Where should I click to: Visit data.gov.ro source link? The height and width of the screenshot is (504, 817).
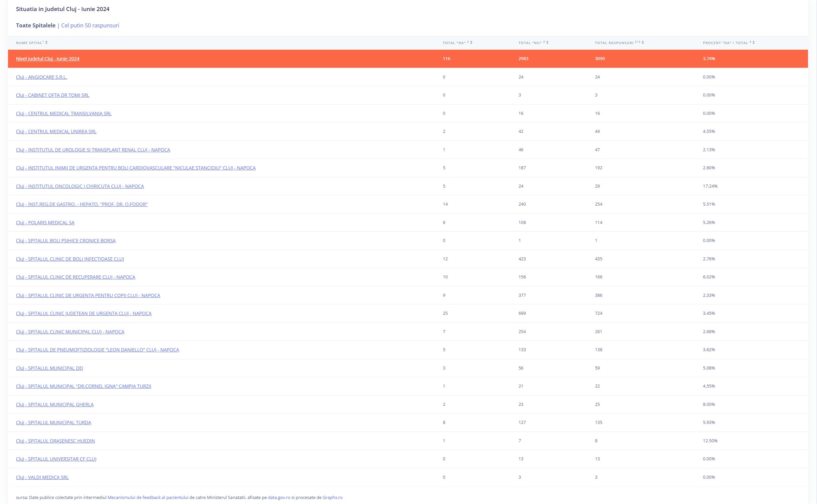click(x=279, y=497)
